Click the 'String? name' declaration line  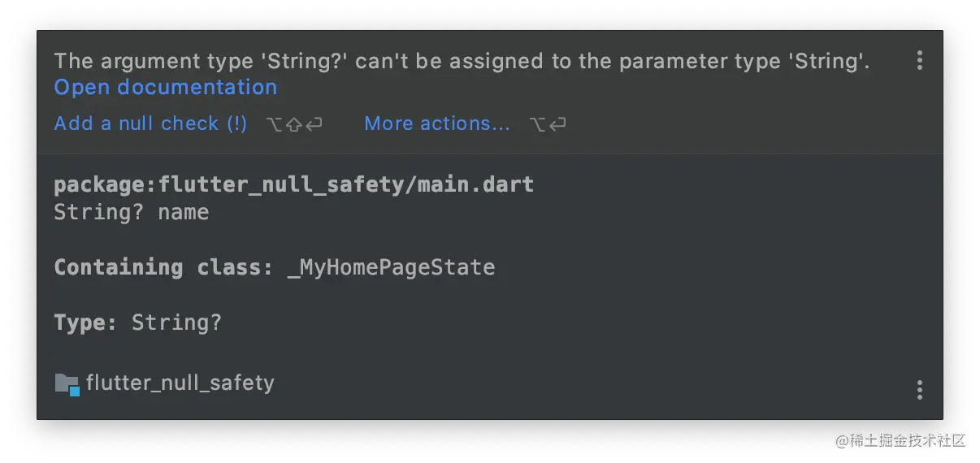click(132, 212)
